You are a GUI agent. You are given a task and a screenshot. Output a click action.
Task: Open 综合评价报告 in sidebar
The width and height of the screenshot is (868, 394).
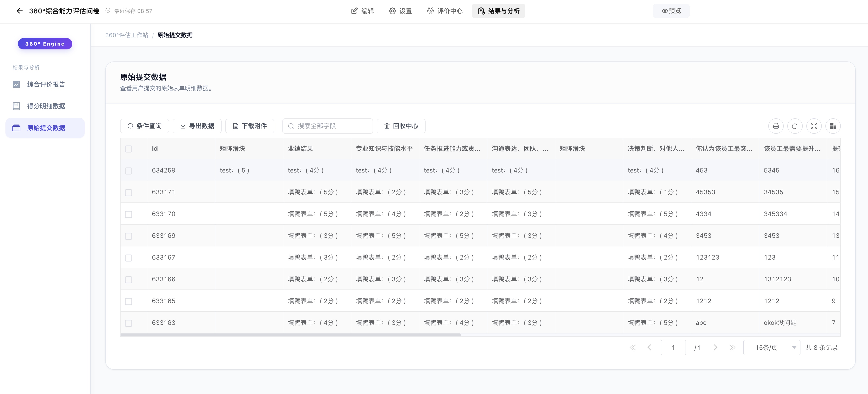45,84
